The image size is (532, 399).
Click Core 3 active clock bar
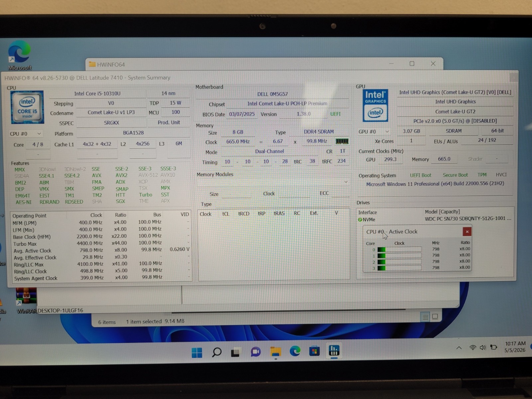point(399,268)
